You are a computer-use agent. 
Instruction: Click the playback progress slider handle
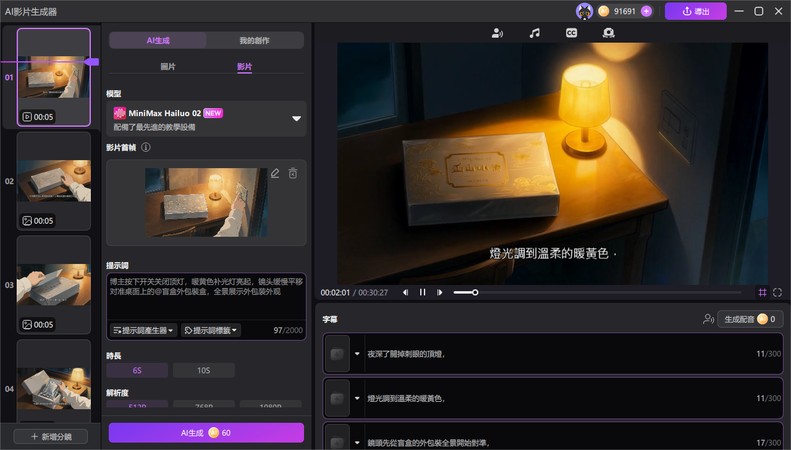pos(475,292)
